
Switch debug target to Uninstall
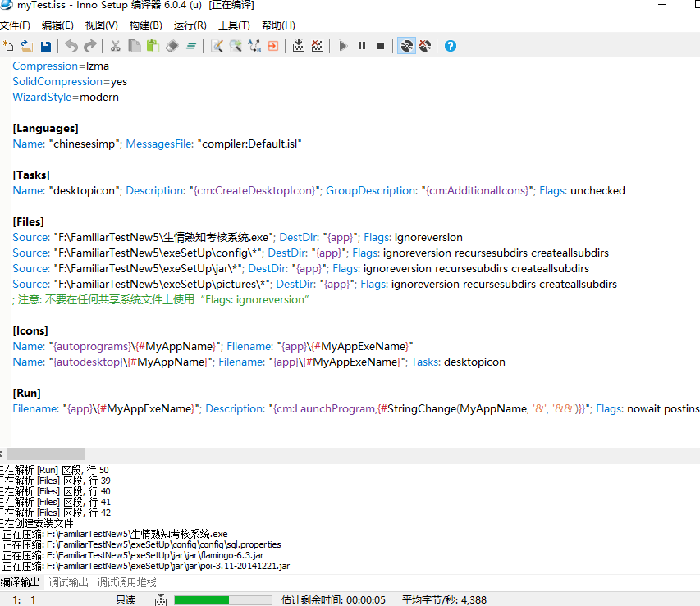click(425, 46)
